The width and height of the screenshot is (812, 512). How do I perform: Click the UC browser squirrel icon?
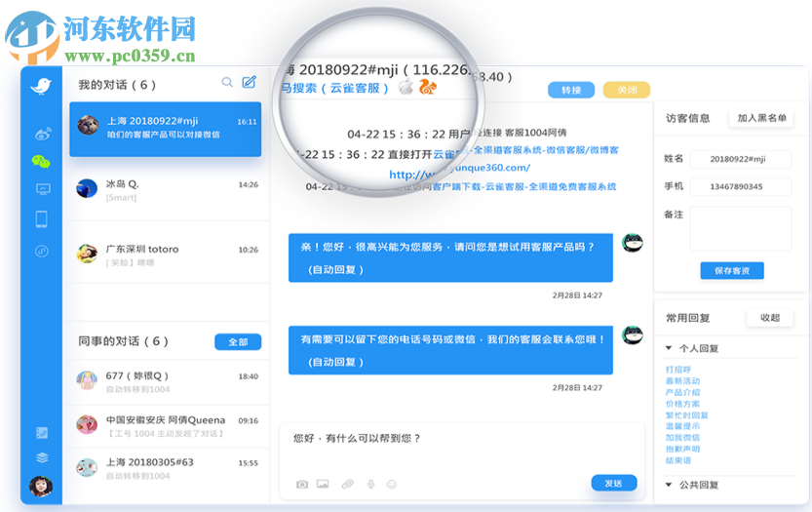click(428, 87)
